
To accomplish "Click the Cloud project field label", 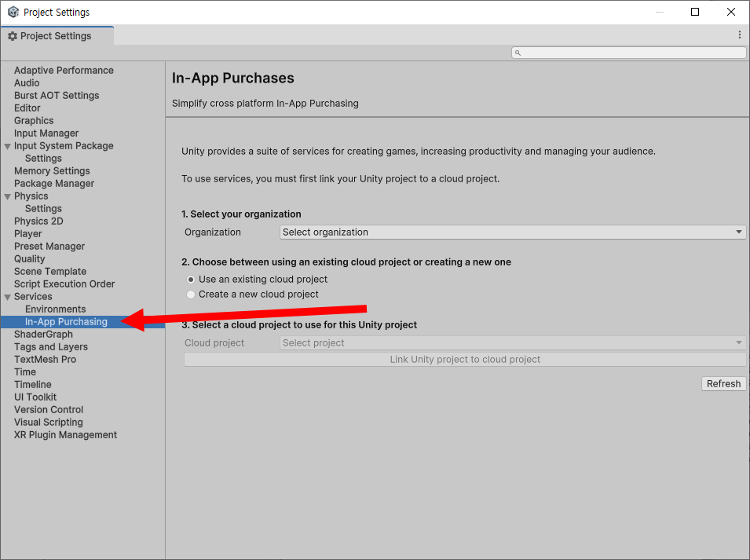I will coord(214,343).
